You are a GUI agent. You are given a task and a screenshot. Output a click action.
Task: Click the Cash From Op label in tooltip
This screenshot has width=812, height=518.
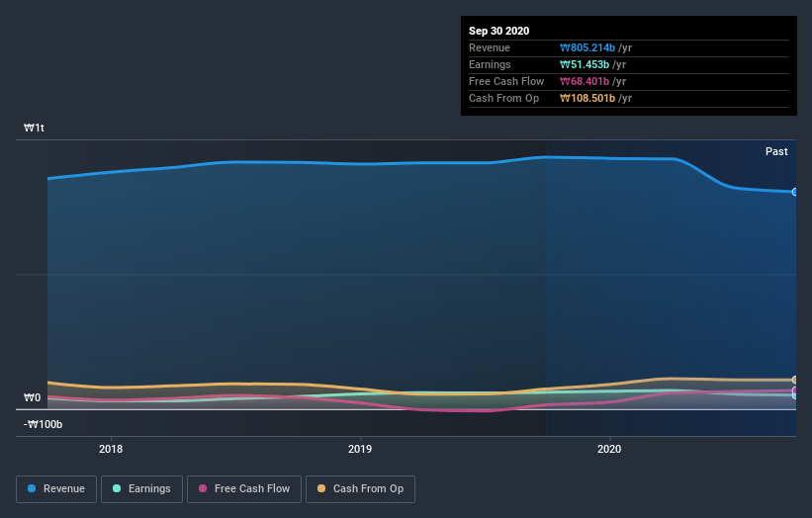tap(503, 98)
